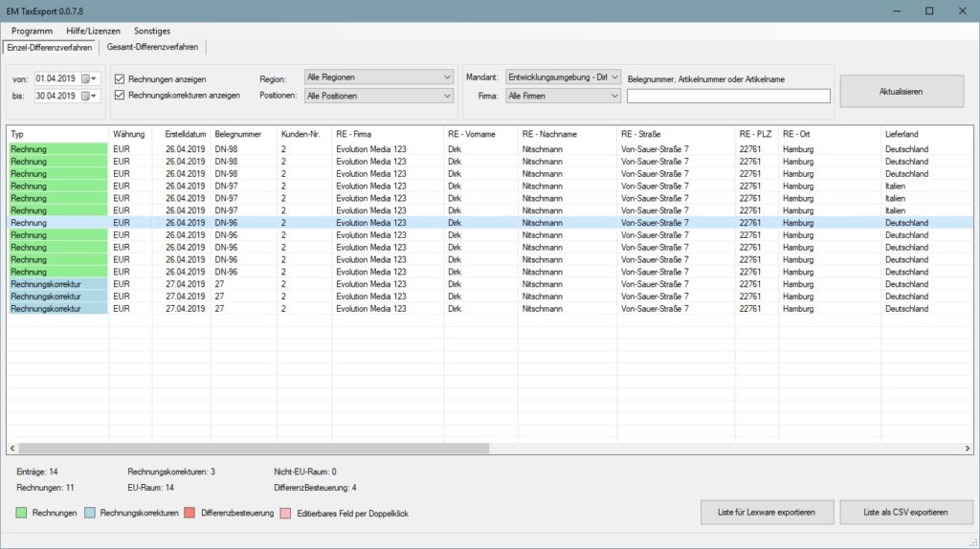Viewport: 980px width, 549px height.
Task: Sort by the RE - Firma column header
Action: [x=388, y=134]
